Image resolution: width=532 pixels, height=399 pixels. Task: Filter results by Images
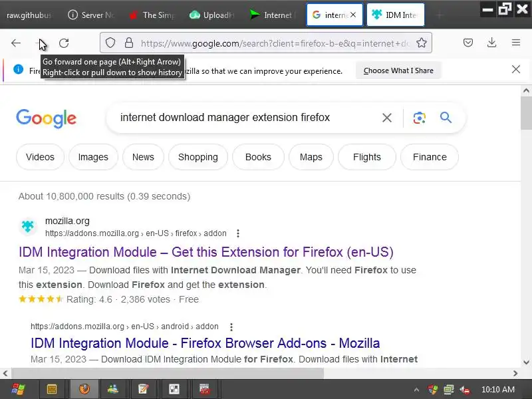coord(93,157)
